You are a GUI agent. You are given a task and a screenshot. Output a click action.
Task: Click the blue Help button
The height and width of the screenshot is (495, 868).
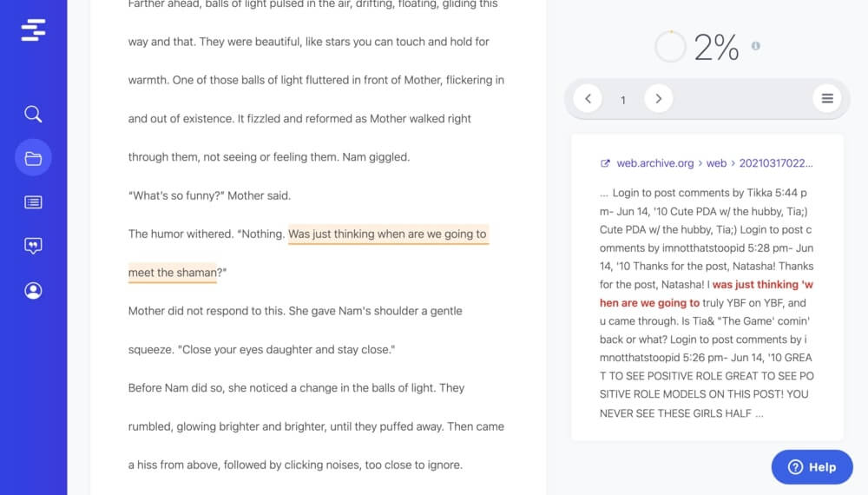812,467
